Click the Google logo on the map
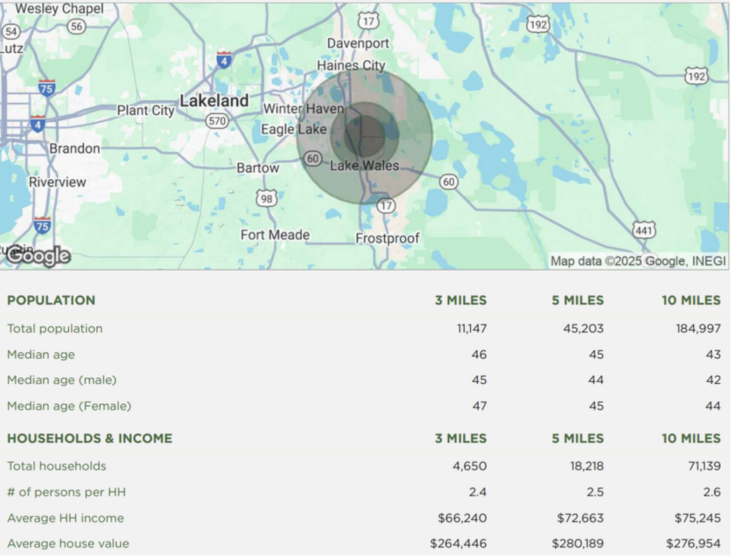This screenshot has width=734, height=560. (x=39, y=256)
